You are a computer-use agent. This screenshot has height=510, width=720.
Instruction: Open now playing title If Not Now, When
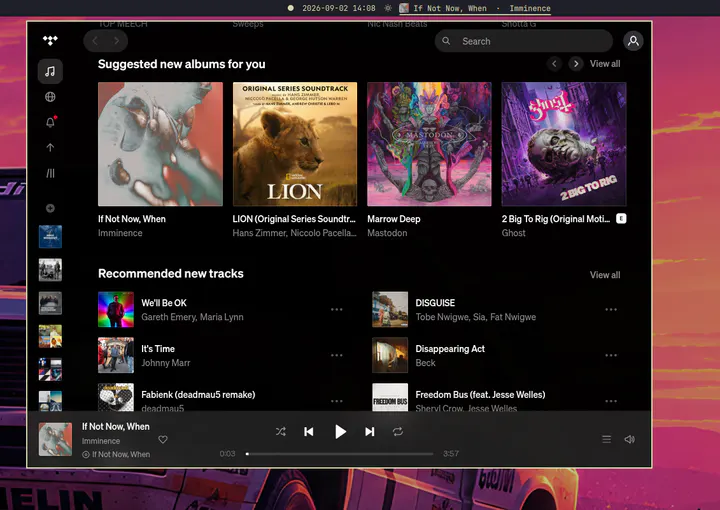pos(116,426)
